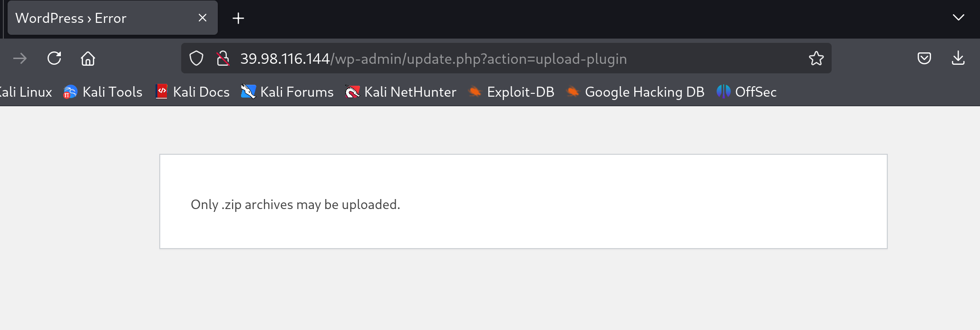Open the Google Hacking DB bookmark
Image resolution: width=980 pixels, height=330 pixels.
click(x=635, y=92)
